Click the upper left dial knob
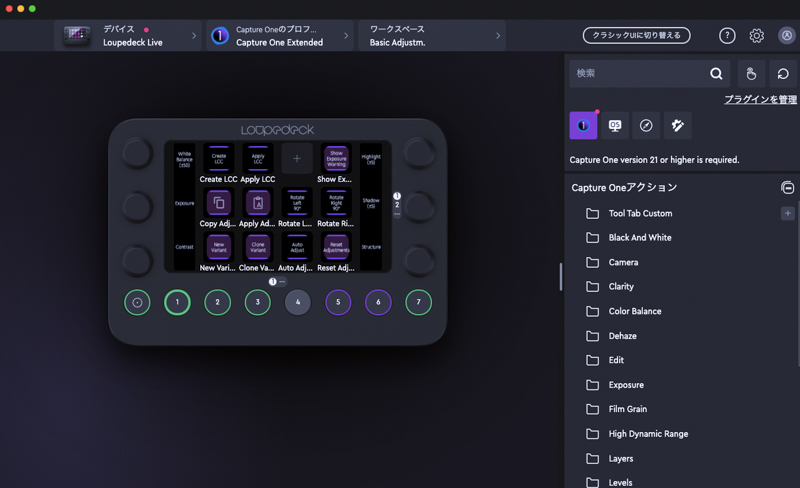 (x=137, y=153)
